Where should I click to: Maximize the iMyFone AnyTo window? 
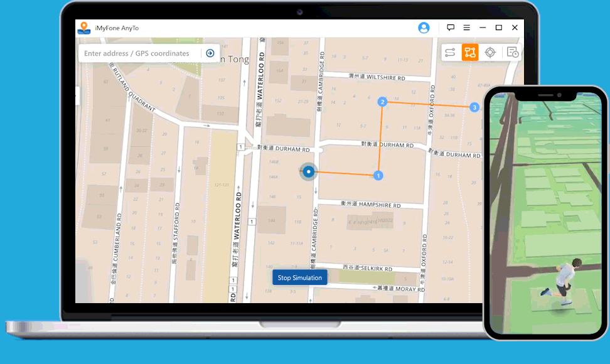[499, 28]
